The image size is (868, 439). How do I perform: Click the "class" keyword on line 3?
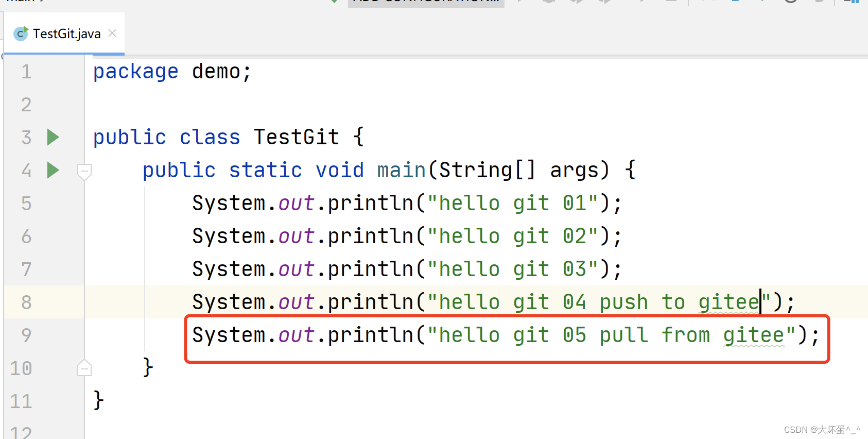pyautogui.click(x=210, y=138)
